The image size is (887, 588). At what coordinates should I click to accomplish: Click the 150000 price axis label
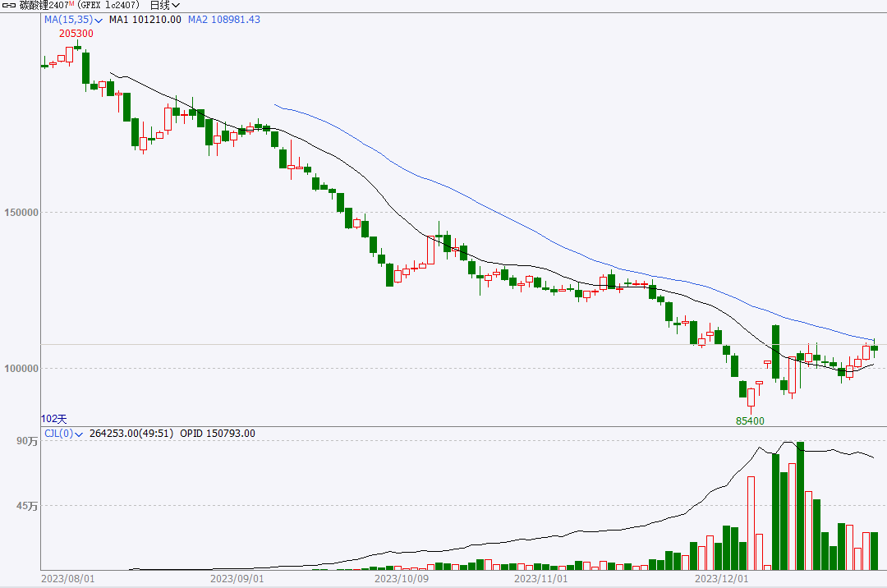point(21,213)
